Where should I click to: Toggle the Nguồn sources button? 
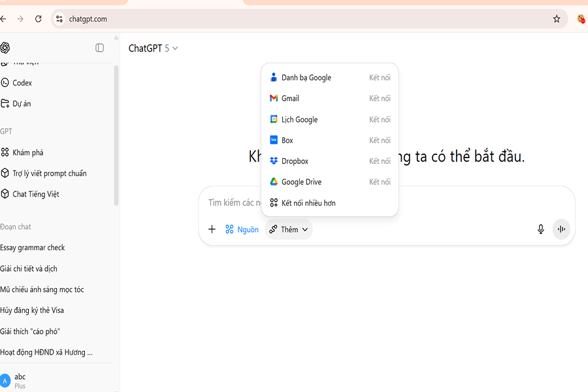pyautogui.click(x=242, y=229)
